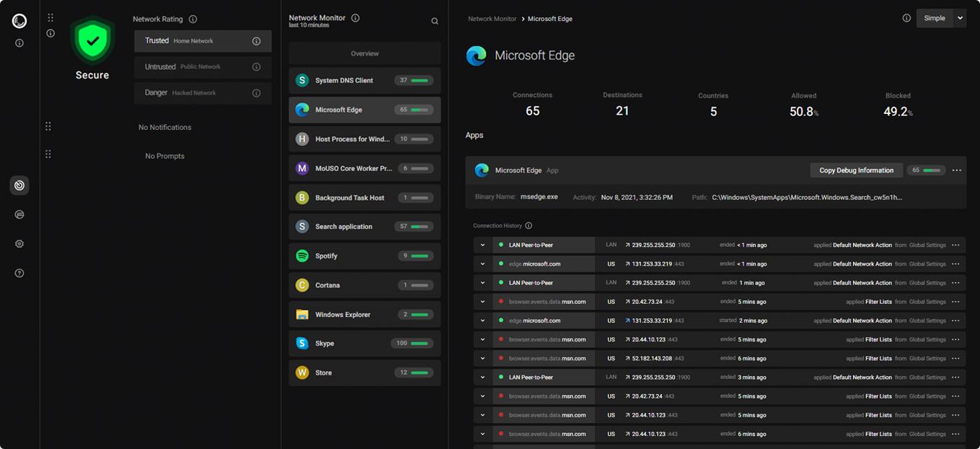Open the dropdown arrow next to Simple
The width and height of the screenshot is (980, 449).
(x=960, y=19)
